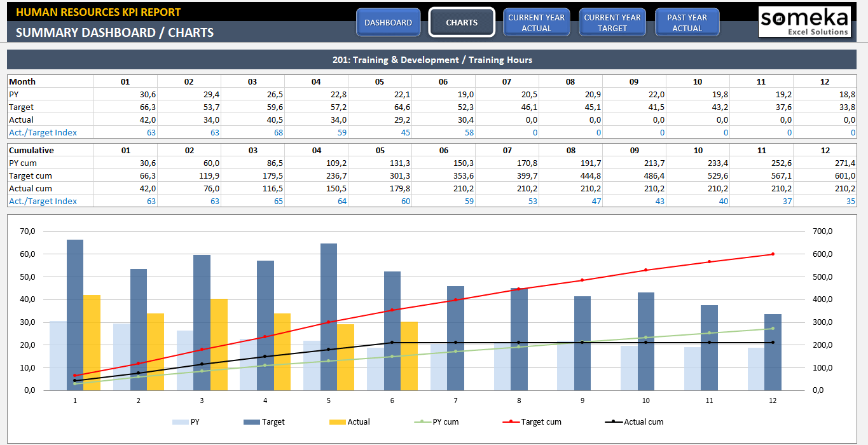Open the CURRENT YEAR ACTUAL sheet
Viewport: 868px width, 445px height.
click(x=536, y=22)
